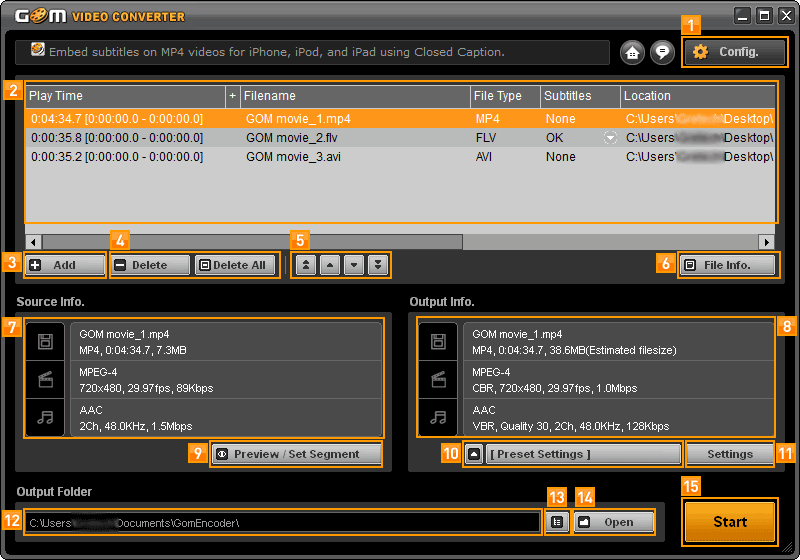Click the Subtitles column header
The width and height of the screenshot is (800, 560).
pos(581,96)
